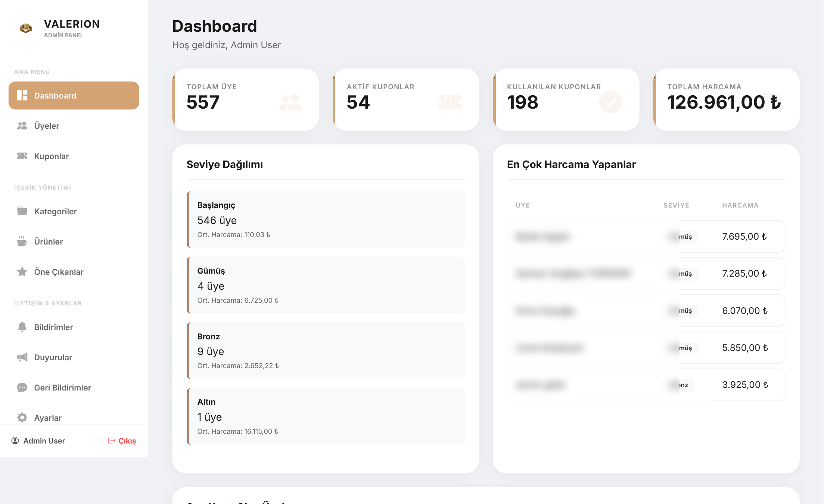Click the Valerion logo icon
Viewport: 824px width, 504px height.
click(x=26, y=28)
